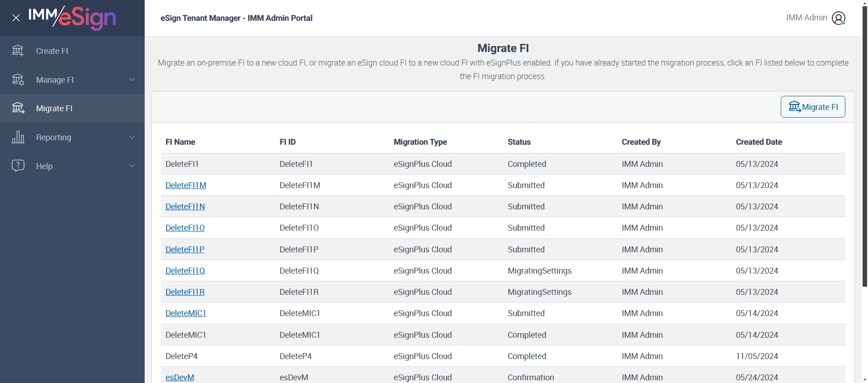Viewport: 868px width, 383px height.
Task: Open the IMM Admin user profile icon
Action: point(839,18)
